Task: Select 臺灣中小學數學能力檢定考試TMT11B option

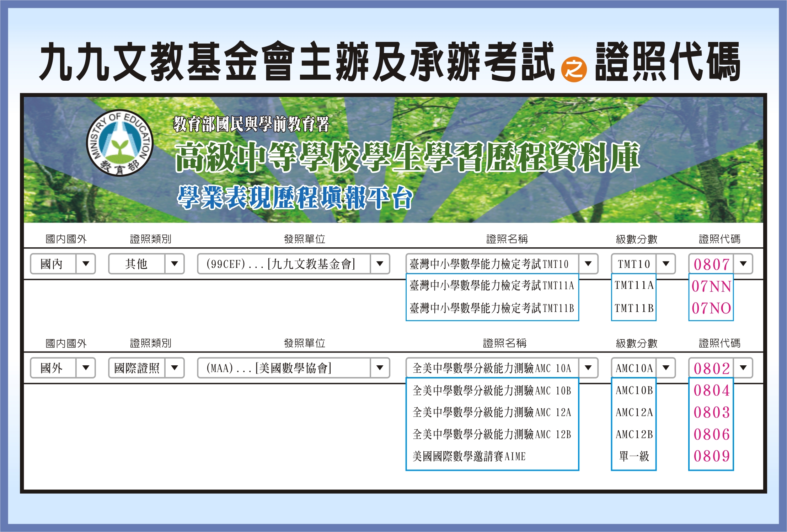Action: click(x=492, y=308)
